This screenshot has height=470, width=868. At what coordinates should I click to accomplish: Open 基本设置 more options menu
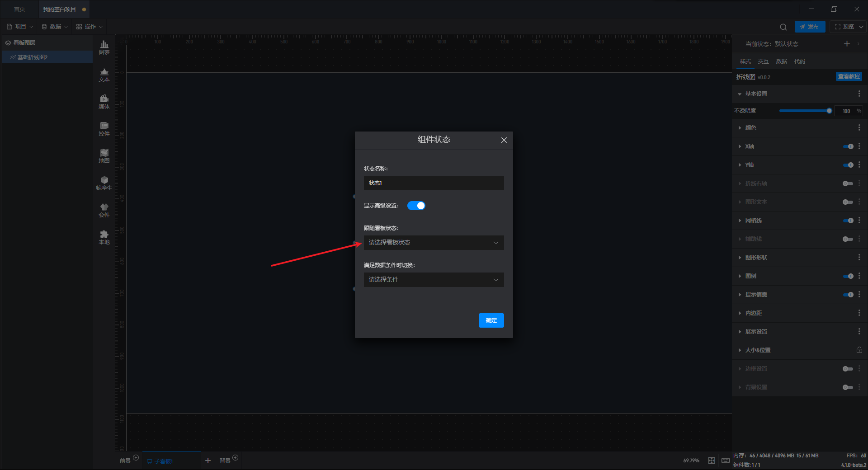pyautogui.click(x=859, y=94)
